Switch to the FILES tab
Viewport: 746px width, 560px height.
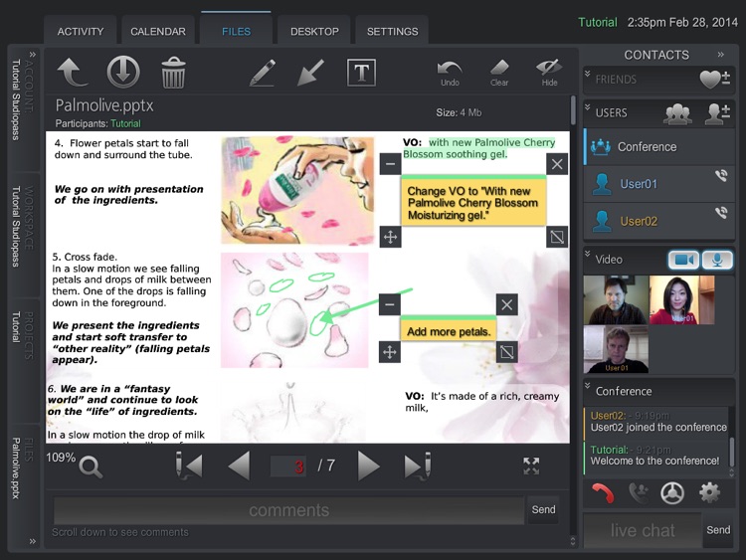tap(236, 32)
